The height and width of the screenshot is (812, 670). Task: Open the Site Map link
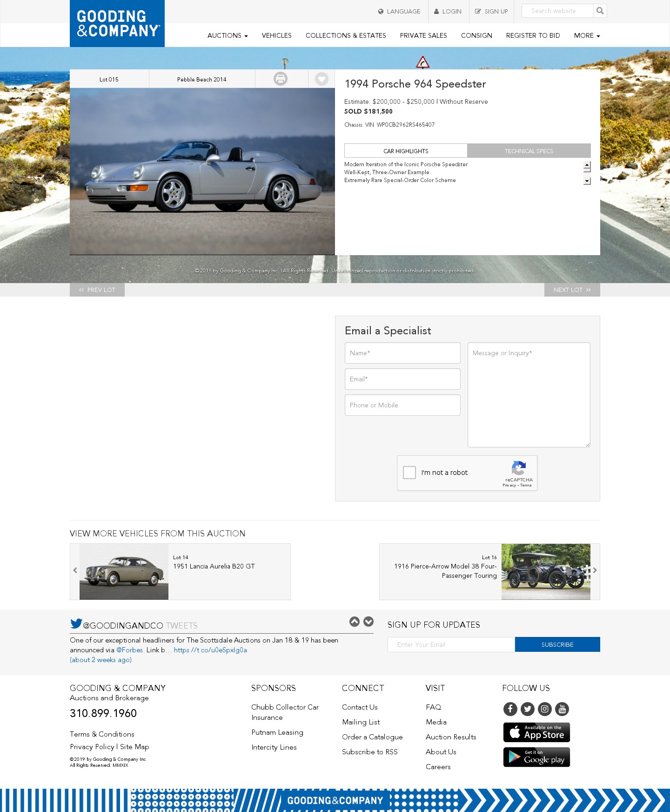click(x=134, y=747)
